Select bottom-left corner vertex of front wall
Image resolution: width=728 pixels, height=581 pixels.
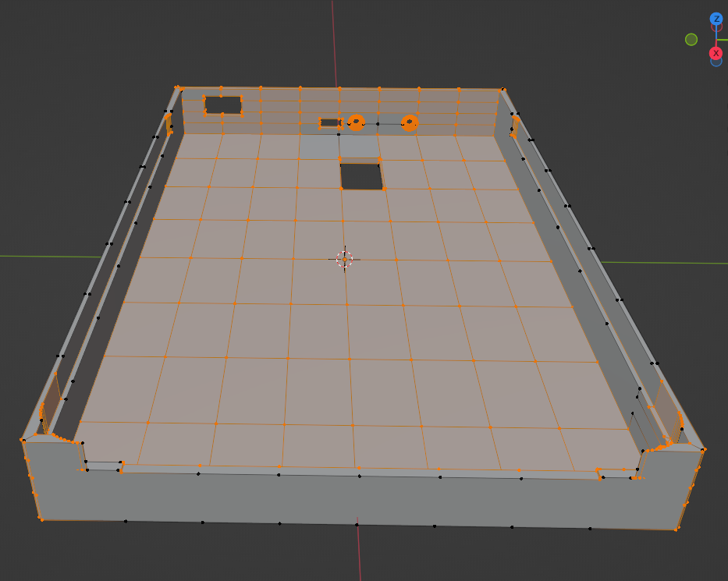coord(41,519)
